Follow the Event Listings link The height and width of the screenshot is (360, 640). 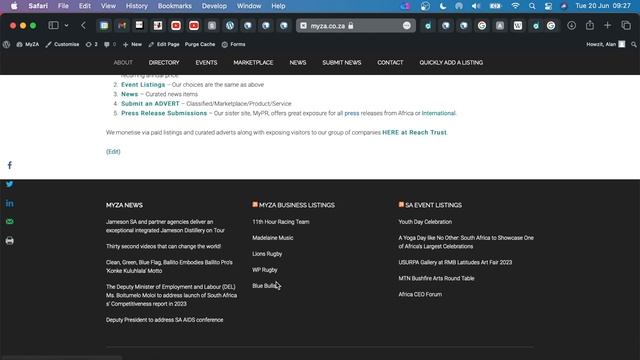point(143,84)
